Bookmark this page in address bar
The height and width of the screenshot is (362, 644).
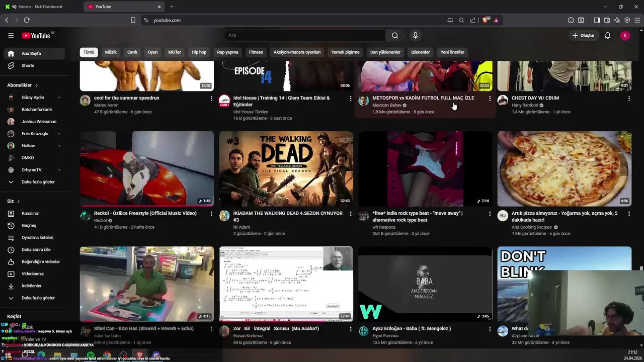pyautogui.click(x=133, y=20)
